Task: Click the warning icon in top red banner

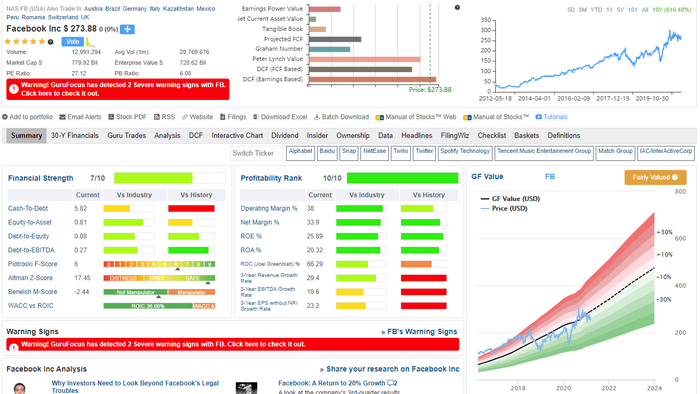Action: (14, 89)
